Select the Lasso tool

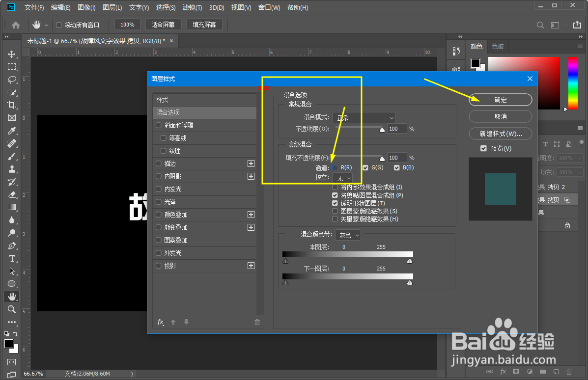pyautogui.click(x=12, y=80)
